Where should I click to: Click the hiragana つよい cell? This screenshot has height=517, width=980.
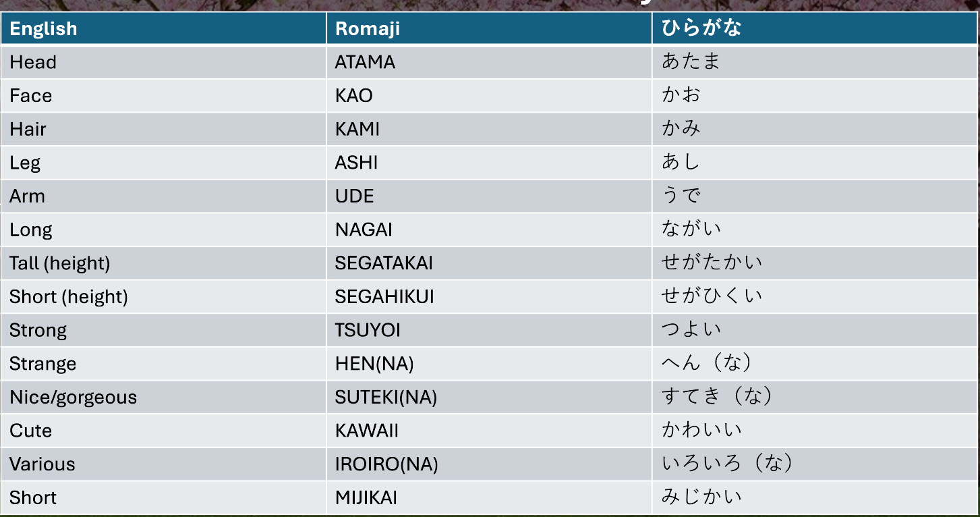691,329
